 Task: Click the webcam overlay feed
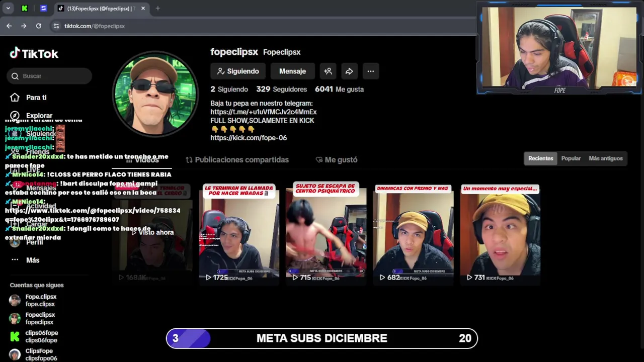tap(559, 48)
